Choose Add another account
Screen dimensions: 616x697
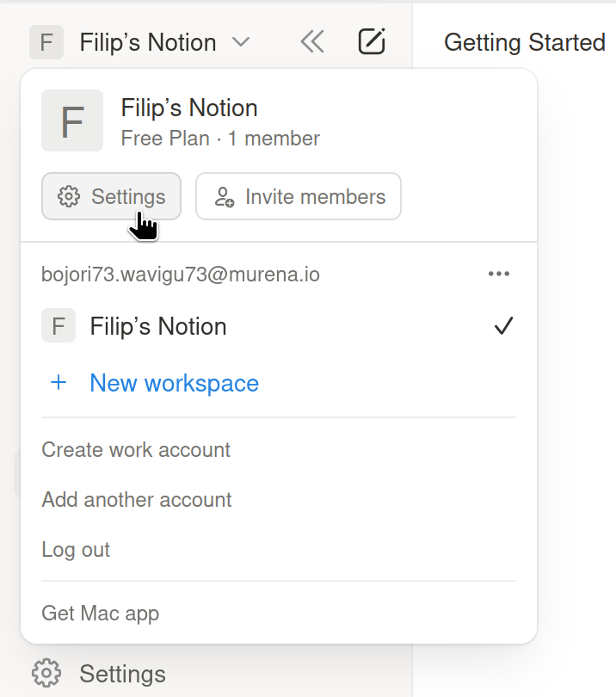137,500
